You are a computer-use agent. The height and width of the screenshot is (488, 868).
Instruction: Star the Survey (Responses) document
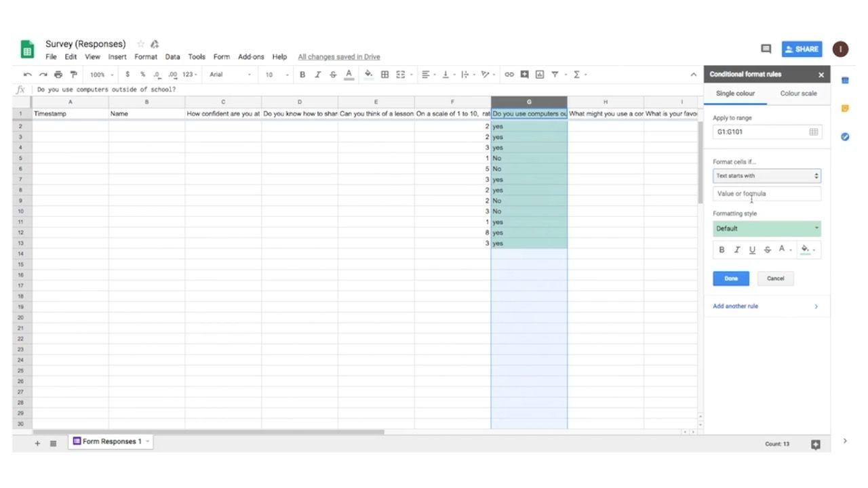[x=140, y=44]
